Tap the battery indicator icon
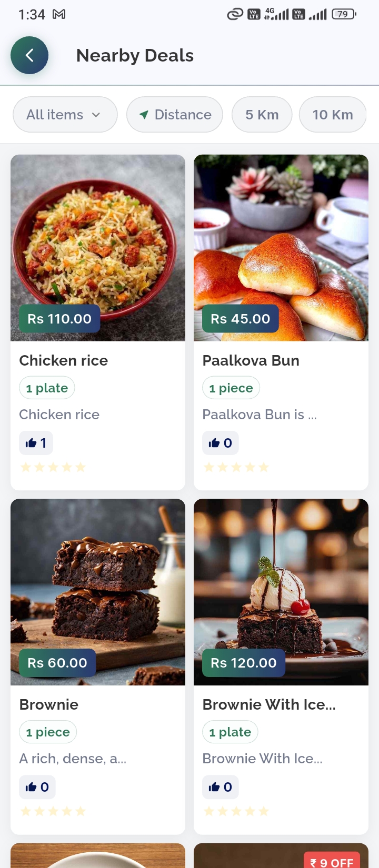Screen dimensions: 379x868 (x=344, y=14)
